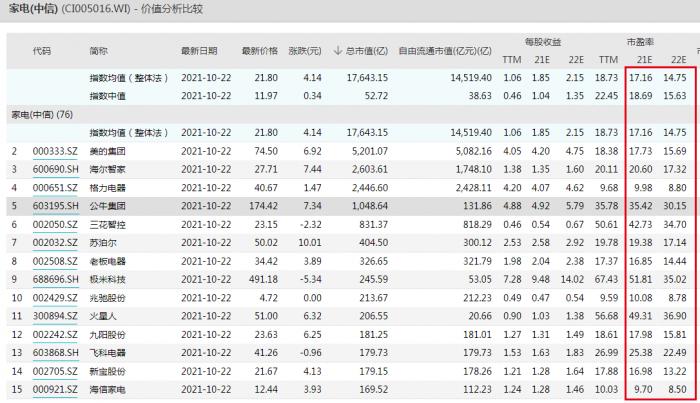Sort by 自由流通市值(亿元)(亿) column header
The image size is (700, 403).
point(445,51)
